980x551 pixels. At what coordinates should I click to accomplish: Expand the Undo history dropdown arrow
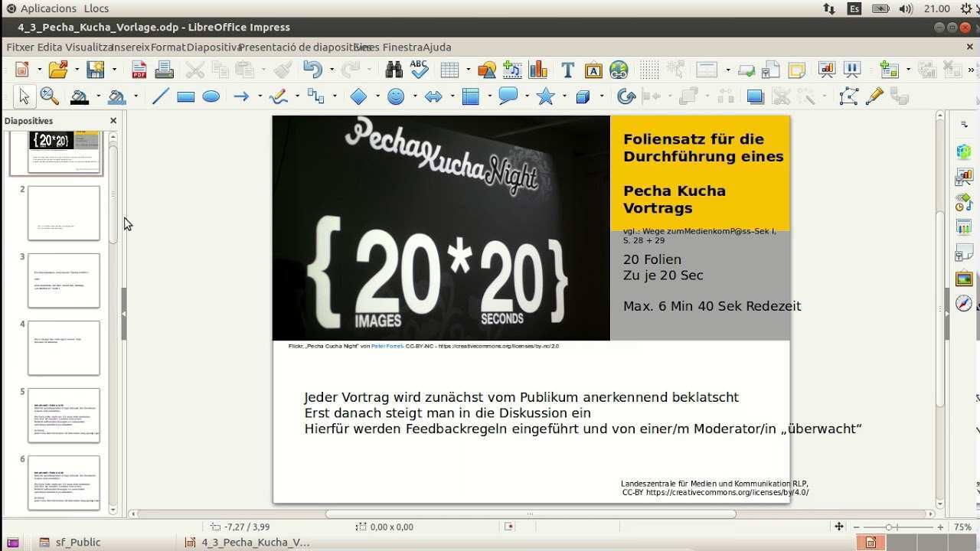point(332,70)
